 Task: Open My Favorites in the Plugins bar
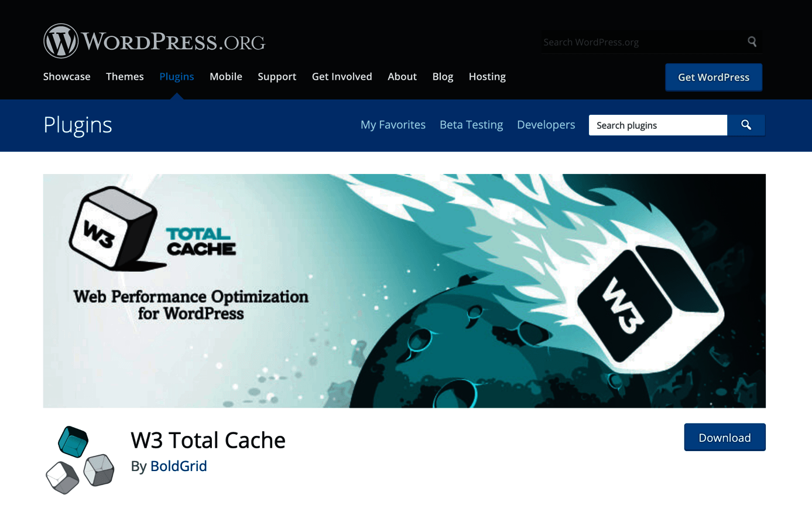pyautogui.click(x=393, y=125)
